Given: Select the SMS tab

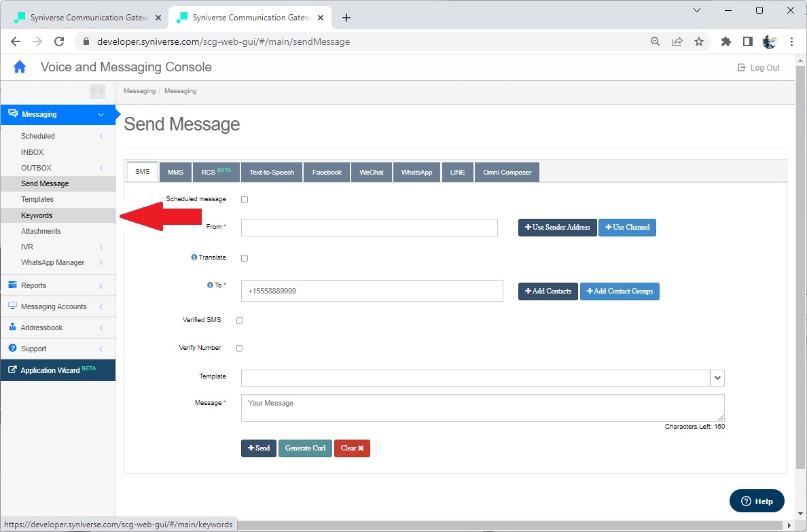Looking at the screenshot, I should pyautogui.click(x=143, y=172).
